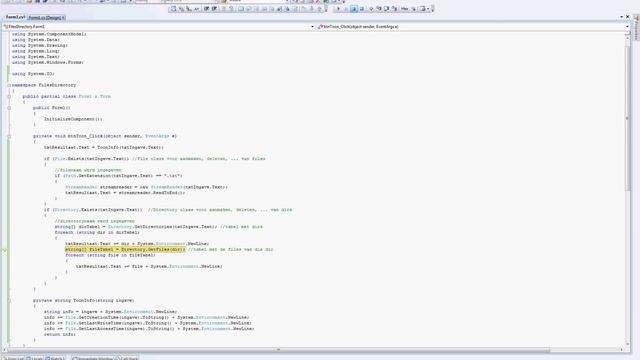Toggle Hex display in debug toolbar
This screenshot has width=640, height=360.
404,9
